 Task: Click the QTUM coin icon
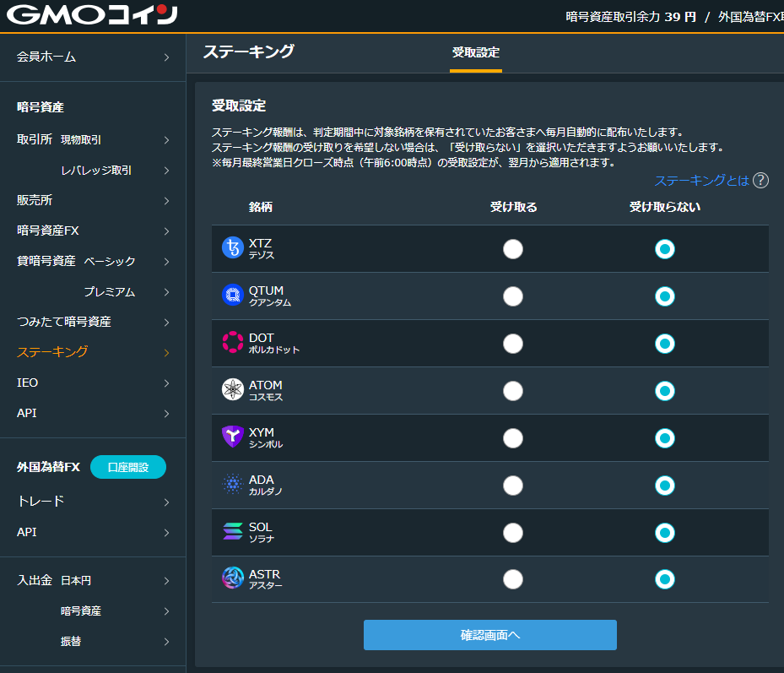[x=233, y=296]
